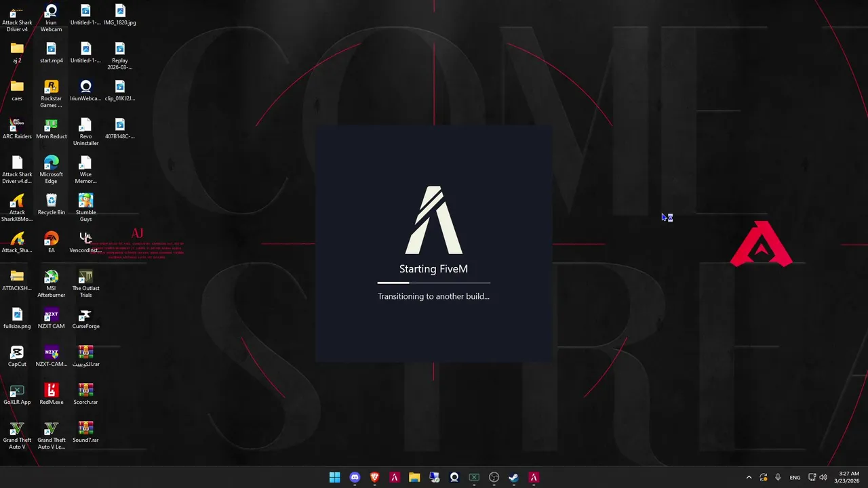This screenshot has height=488, width=868.
Task: Open the Windows Start menu
Action: pyautogui.click(x=334, y=477)
